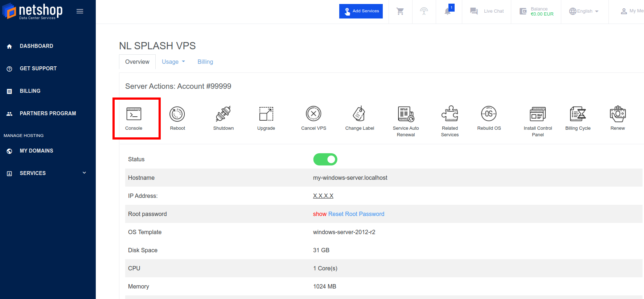Click Server Actions: Account #99999 heading
The image size is (644, 299).
point(178,86)
